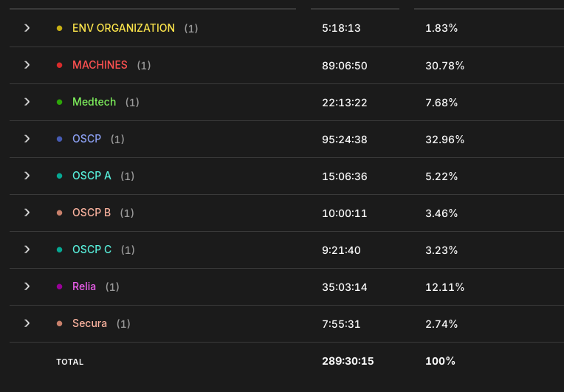Open the Secura project name
564x392 pixels.
[89, 323]
